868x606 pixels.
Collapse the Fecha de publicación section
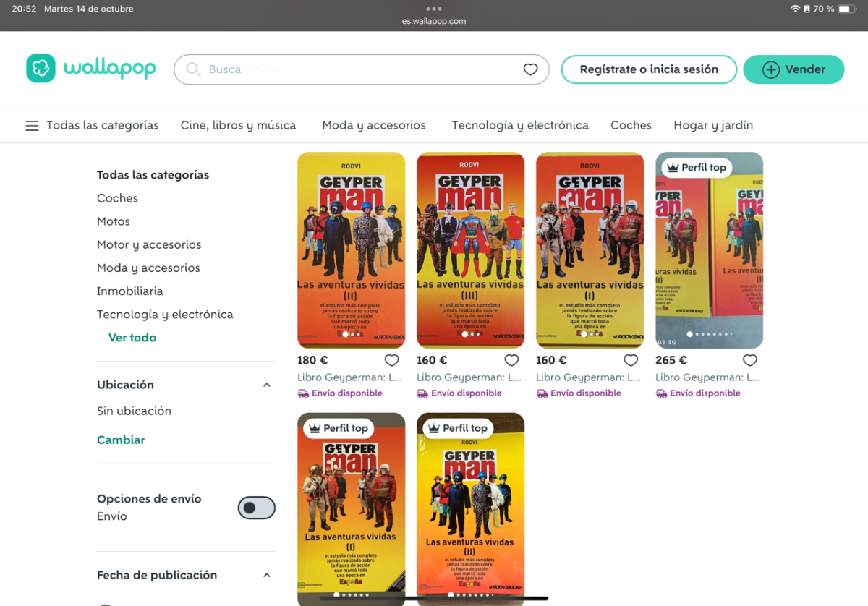tap(266, 576)
